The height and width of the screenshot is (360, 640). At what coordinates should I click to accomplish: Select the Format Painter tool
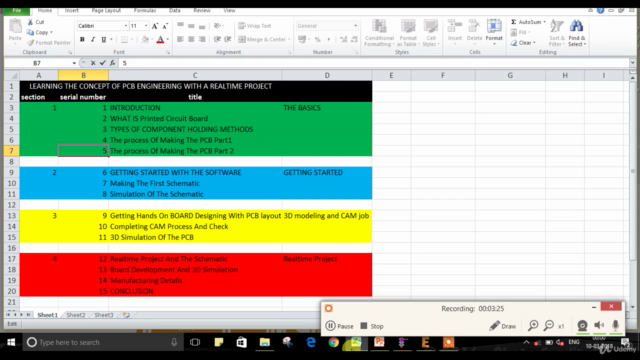pos(49,42)
